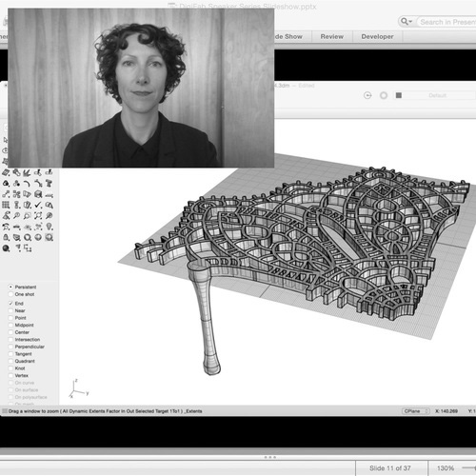The height and width of the screenshot is (476, 476).
Task: Click the T-shaped text object tool
Action: click(x=49, y=184)
